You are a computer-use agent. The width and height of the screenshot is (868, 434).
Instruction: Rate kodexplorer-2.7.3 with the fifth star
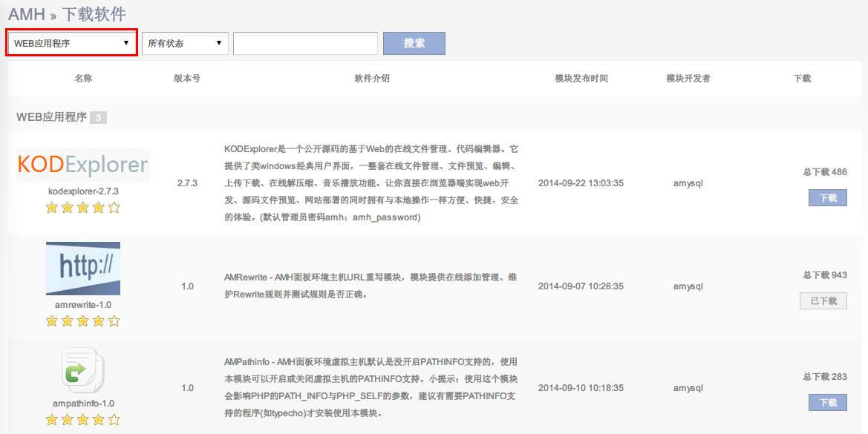coord(114,208)
